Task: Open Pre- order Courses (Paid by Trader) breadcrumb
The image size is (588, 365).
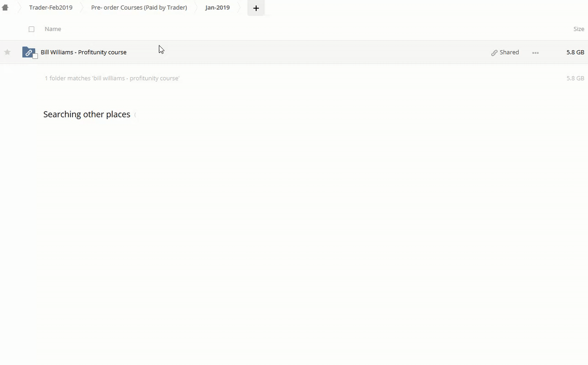Action: click(139, 8)
